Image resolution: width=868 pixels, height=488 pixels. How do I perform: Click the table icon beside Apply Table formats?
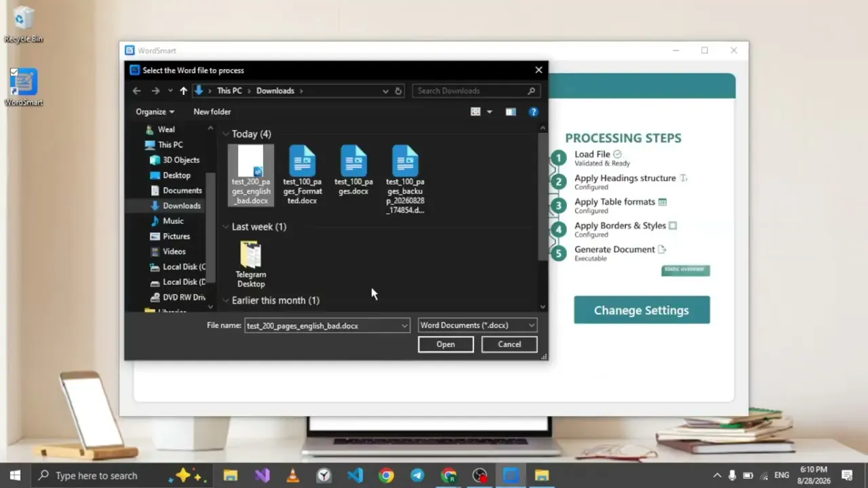point(663,202)
